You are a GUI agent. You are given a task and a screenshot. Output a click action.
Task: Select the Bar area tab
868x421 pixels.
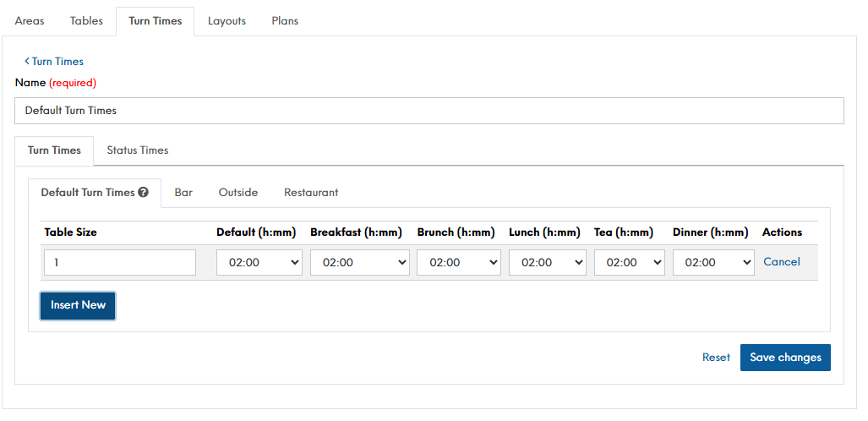click(x=183, y=193)
